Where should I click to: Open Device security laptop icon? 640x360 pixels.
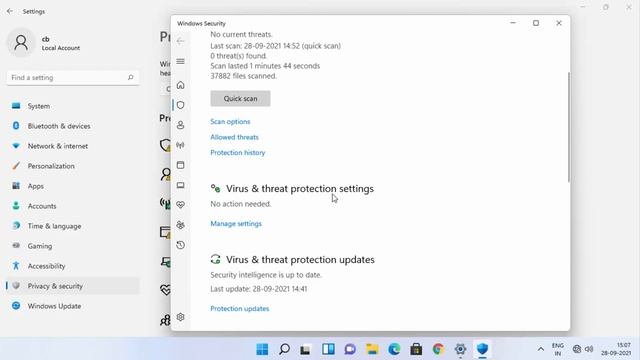[x=180, y=185]
